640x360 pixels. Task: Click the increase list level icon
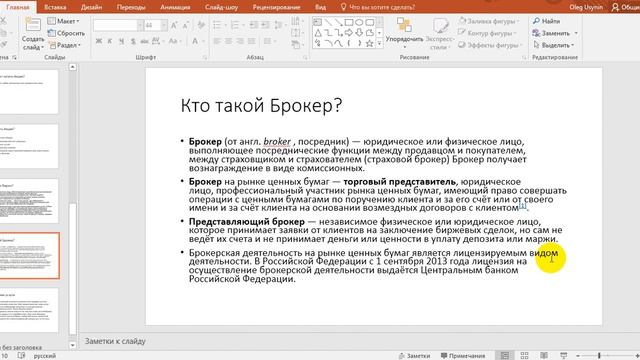point(265,25)
